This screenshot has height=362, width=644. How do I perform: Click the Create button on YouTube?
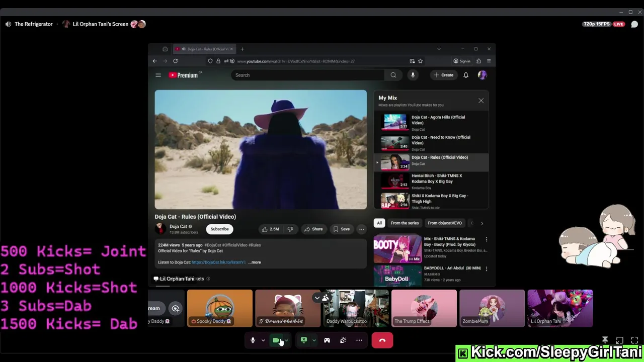click(x=444, y=75)
